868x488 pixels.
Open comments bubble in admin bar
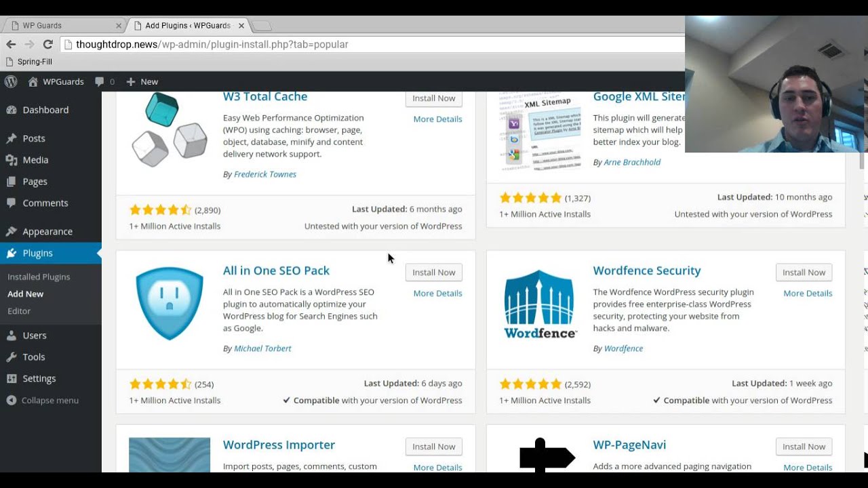[100, 82]
